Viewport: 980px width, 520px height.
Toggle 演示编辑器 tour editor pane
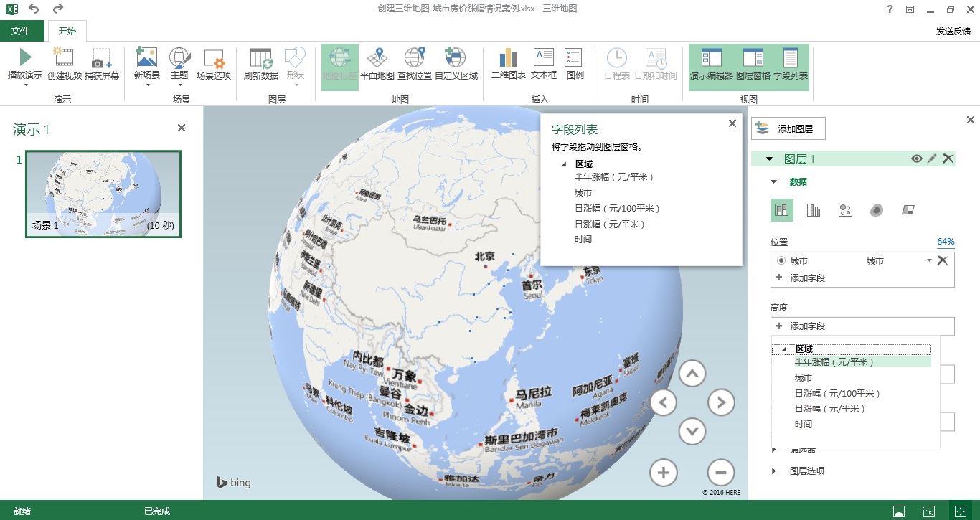point(711,67)
